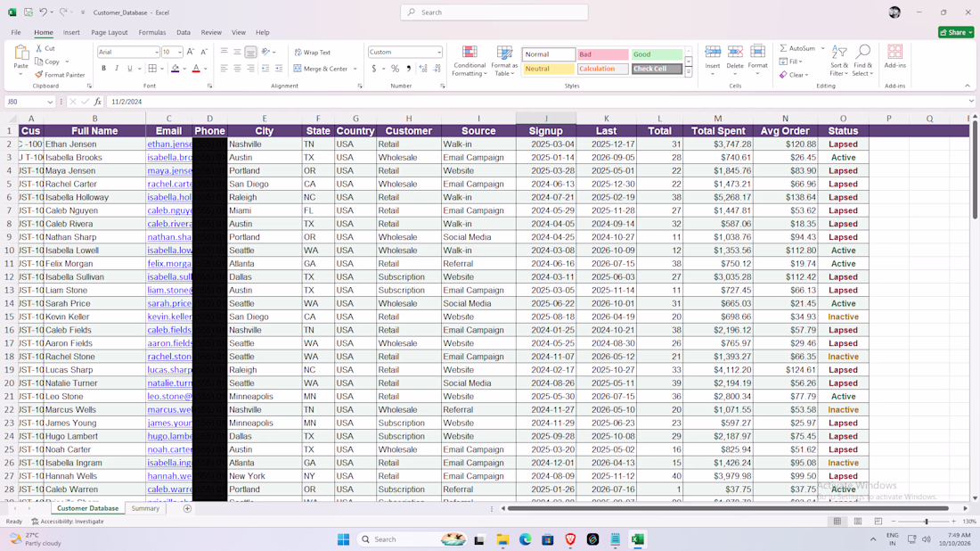This screenshot has height=551, width=980.
Task: Click the Share button
Action: [956, 32]
